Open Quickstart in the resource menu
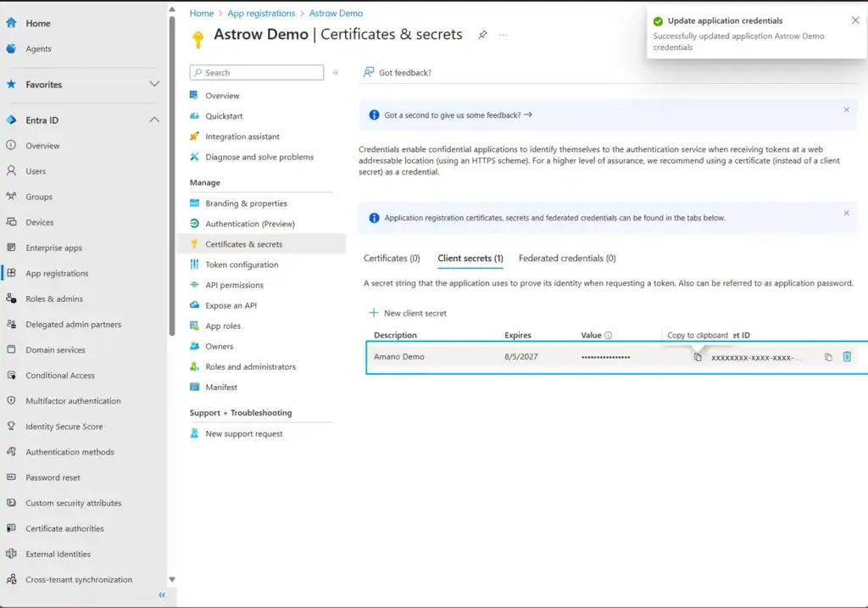The image size is (868, 608). click(224, 115)
